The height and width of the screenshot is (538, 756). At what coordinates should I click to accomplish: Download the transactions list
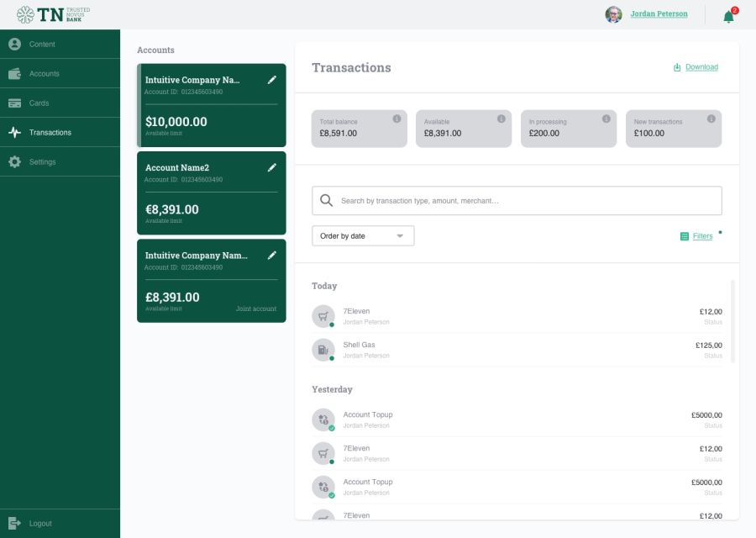click(x=696, y=67)
